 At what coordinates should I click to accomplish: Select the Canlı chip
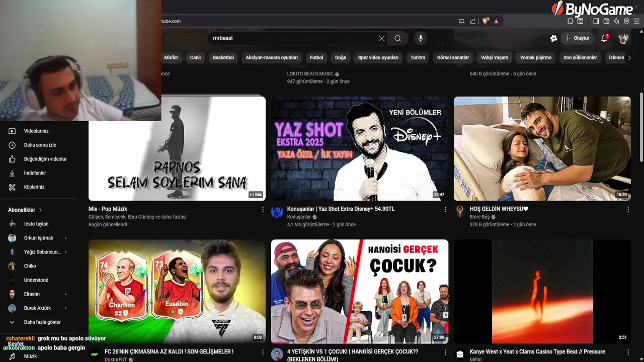pos(195,58)
